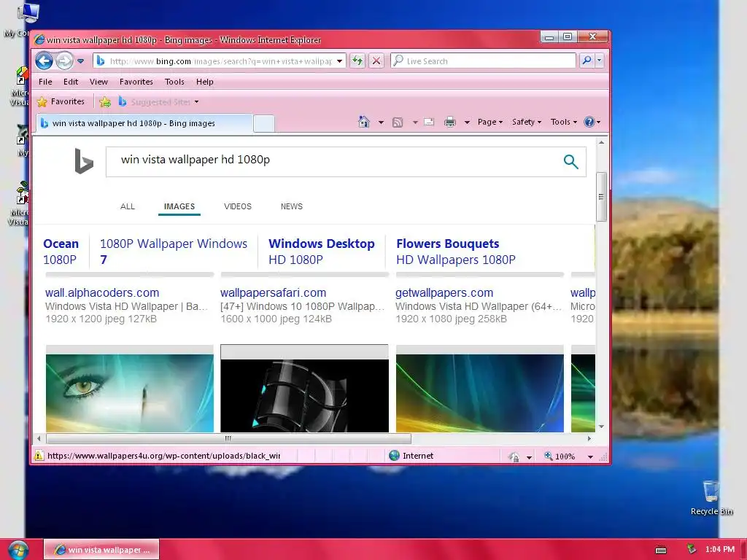The height and width of the screenshot is (560, 747).
Task: Open Windows Desktop HD 1080P suggestion
Action: [322, 252]
